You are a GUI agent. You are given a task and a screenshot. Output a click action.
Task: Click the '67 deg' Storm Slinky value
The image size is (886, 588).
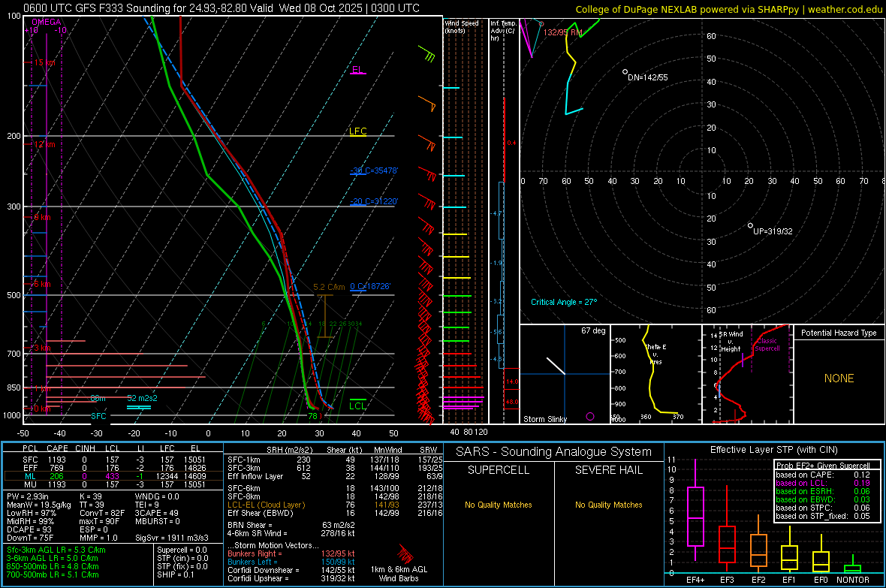(x=593, y=330)
